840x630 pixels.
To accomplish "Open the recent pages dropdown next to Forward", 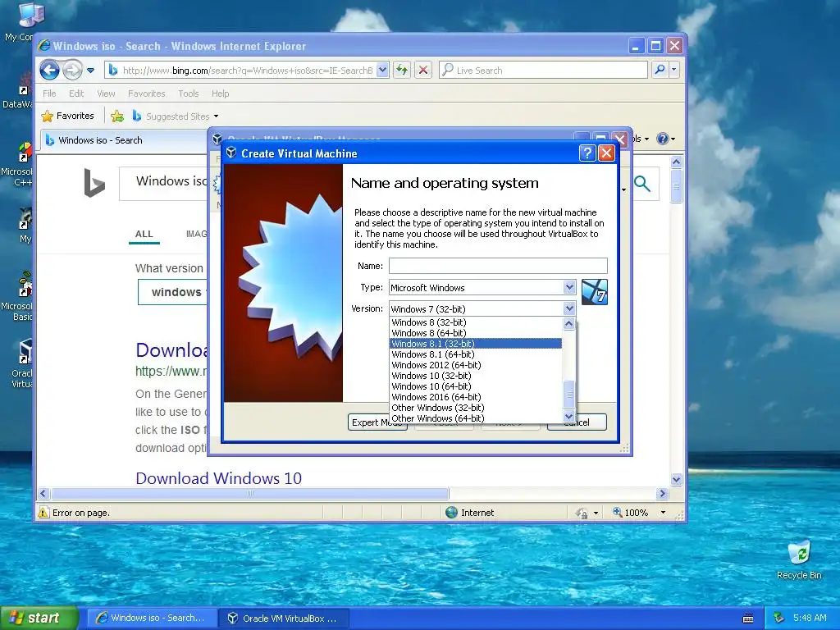I will (90, 71).
